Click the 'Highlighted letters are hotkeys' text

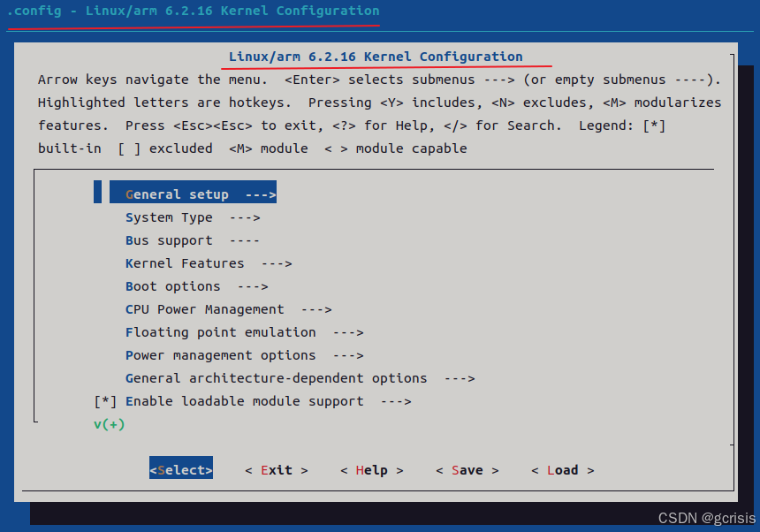[164, 103]
